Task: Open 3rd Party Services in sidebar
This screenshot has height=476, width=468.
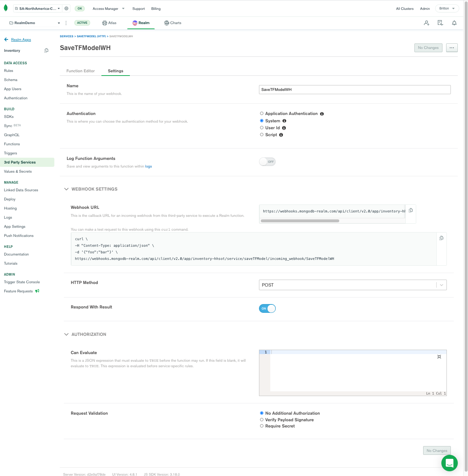Action: (x=27, y=162)
